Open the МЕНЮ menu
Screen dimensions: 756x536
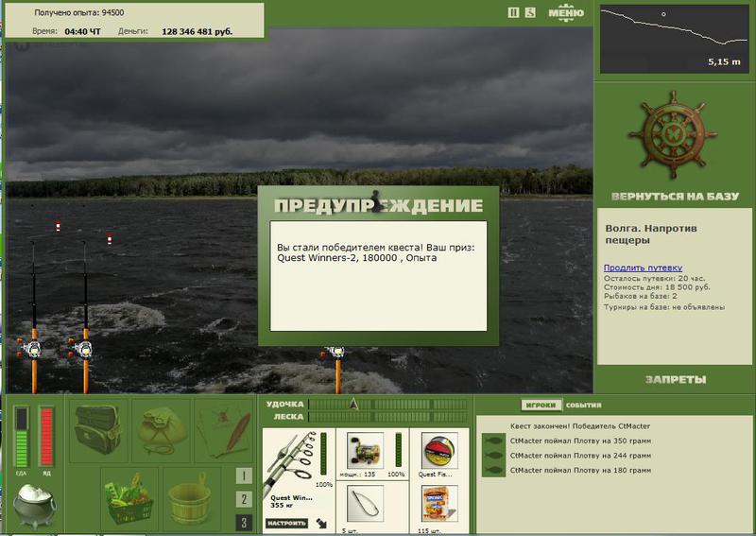[x=566, y=13]
